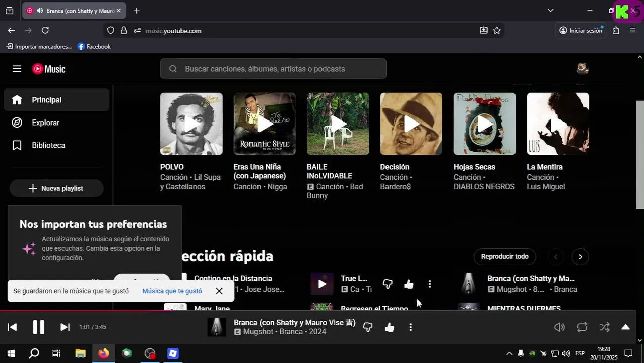Dislike the playing song Branca

368,327
